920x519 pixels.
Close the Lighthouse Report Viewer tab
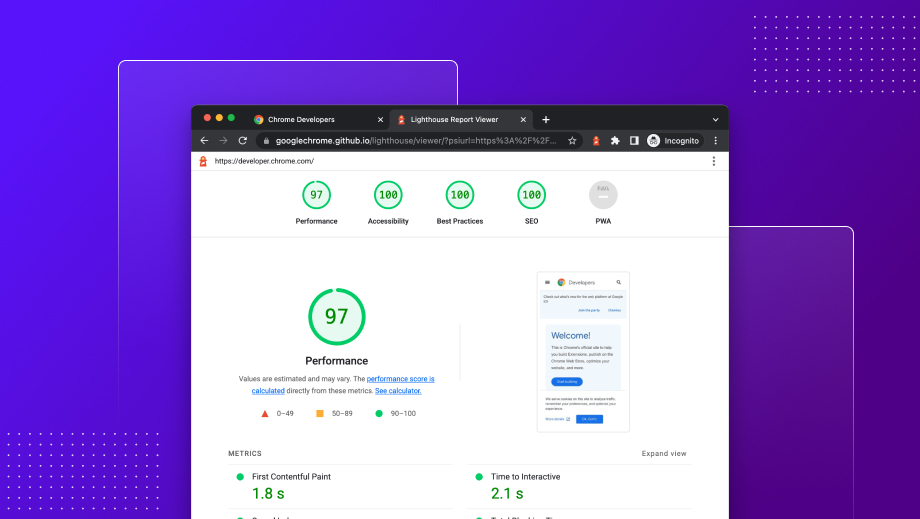click(523, 120)
